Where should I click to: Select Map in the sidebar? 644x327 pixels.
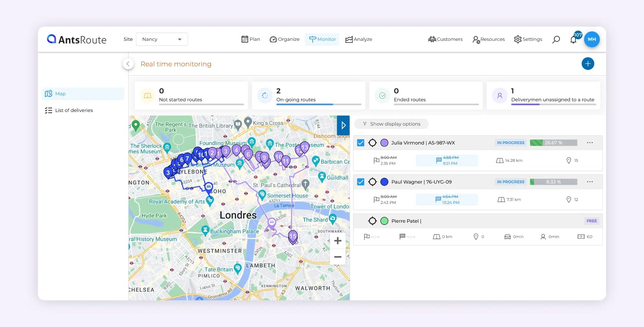(x=83, y=94)
